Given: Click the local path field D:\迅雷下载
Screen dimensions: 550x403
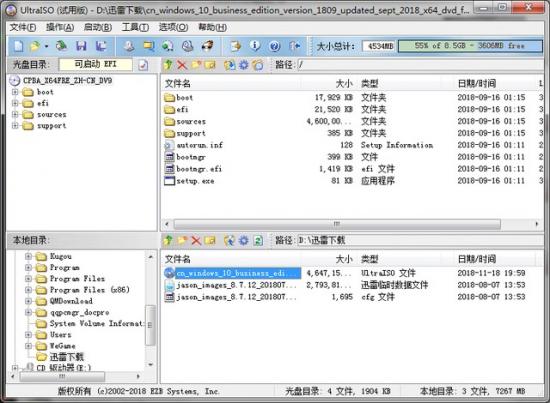Looking at the screenshot, I should [x=420, y=241].
